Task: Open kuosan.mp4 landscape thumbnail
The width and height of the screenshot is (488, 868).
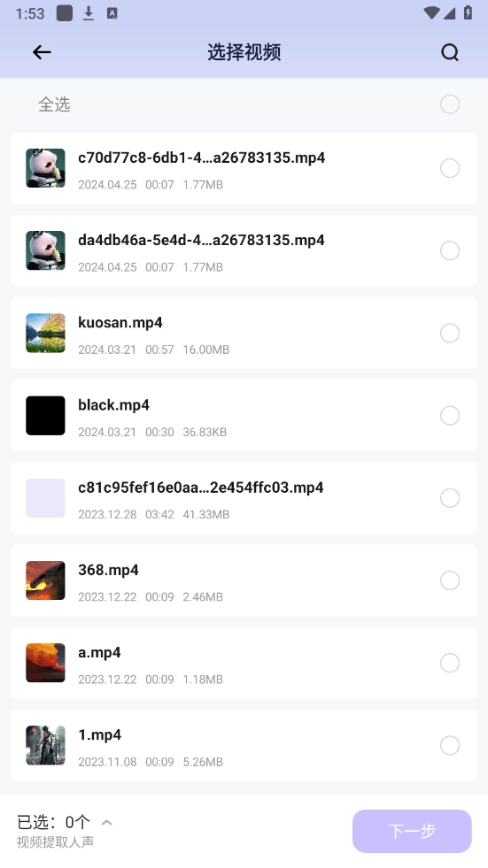Action: pos(45,333)
